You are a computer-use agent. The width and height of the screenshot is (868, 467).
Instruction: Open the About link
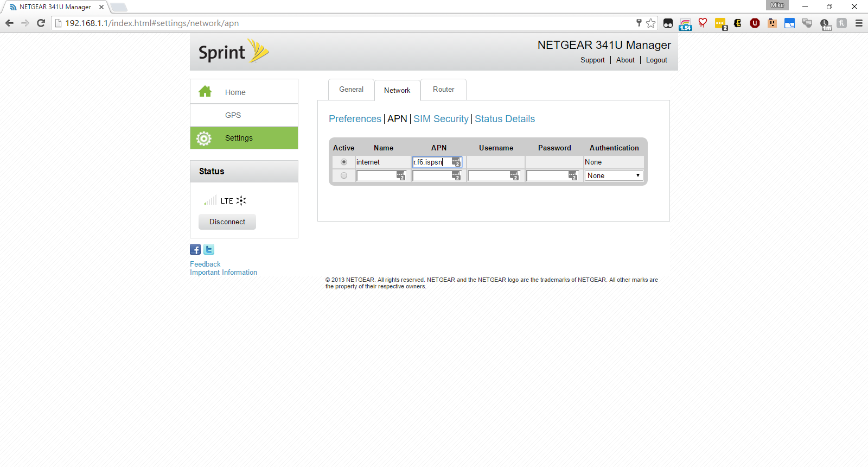[x=625, y=60]
